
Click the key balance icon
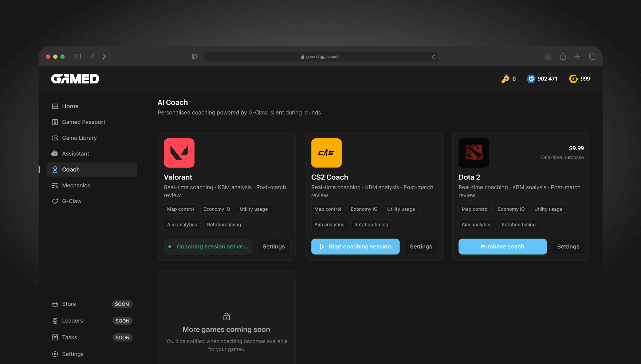[505, 79]
